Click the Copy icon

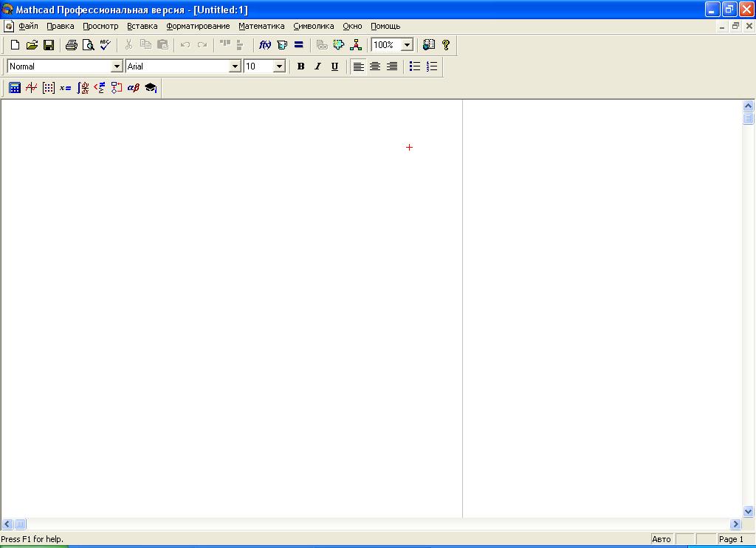tap(145, 45)
